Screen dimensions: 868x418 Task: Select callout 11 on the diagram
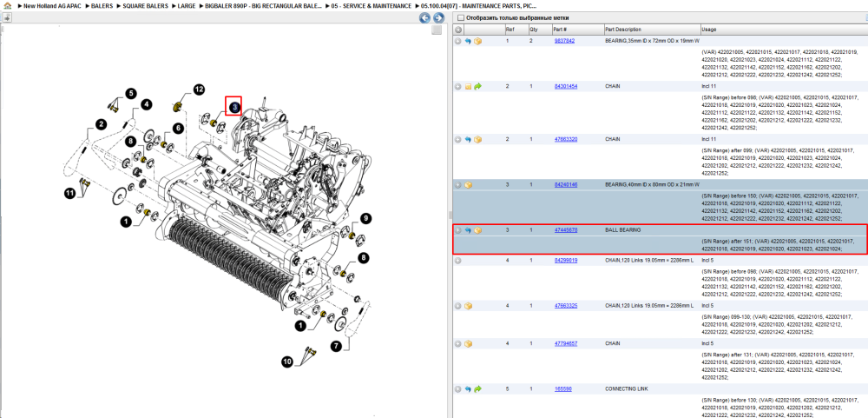tap(69, 193)
